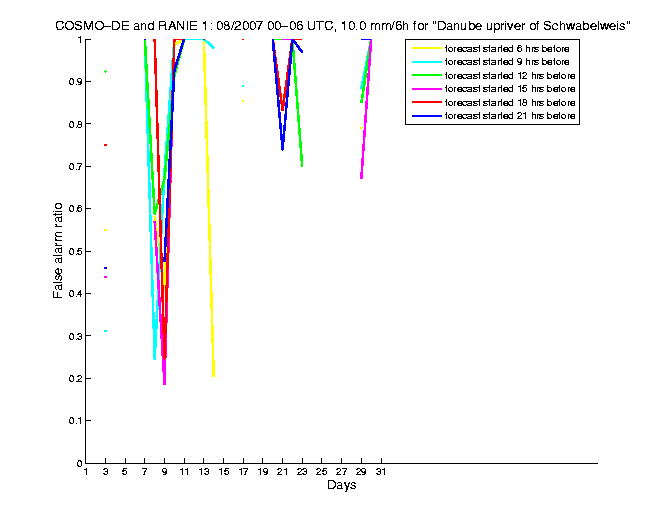Click the magenta line minimum at day 9
This screenshot has width=660, height=520.
coord(164,382)
